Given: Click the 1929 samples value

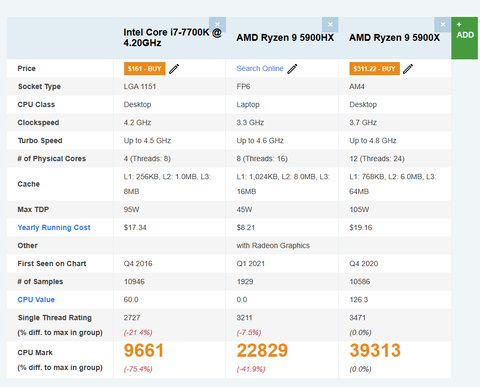Looking at the screenshot, I should (245, 281).
